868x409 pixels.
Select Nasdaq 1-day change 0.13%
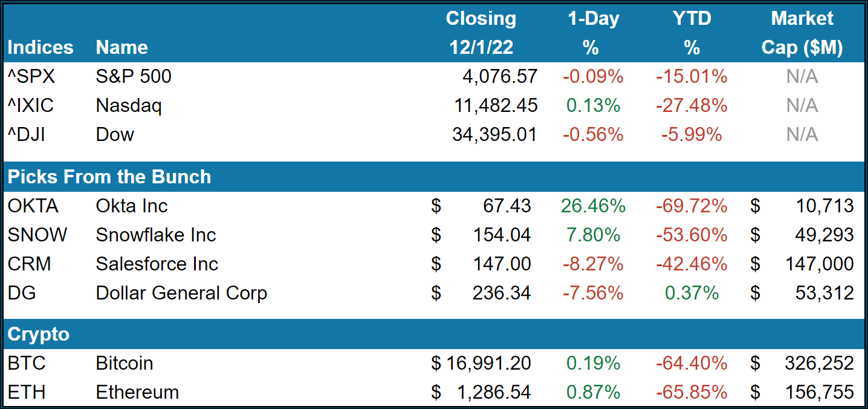pos(593,105)
